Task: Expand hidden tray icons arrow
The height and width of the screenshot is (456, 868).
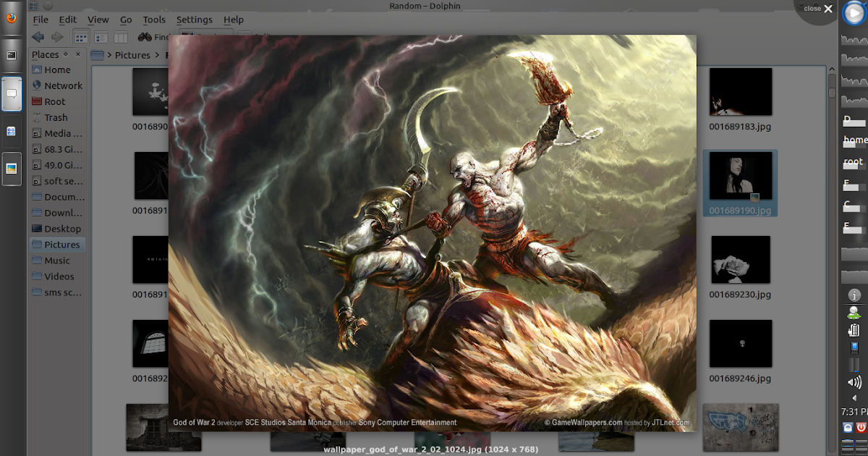Action: point(854,398)
